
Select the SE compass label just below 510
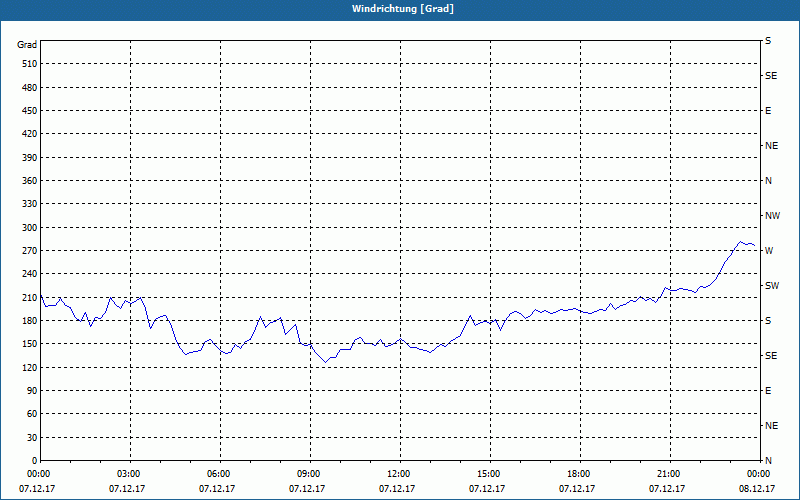pos(771,76)
